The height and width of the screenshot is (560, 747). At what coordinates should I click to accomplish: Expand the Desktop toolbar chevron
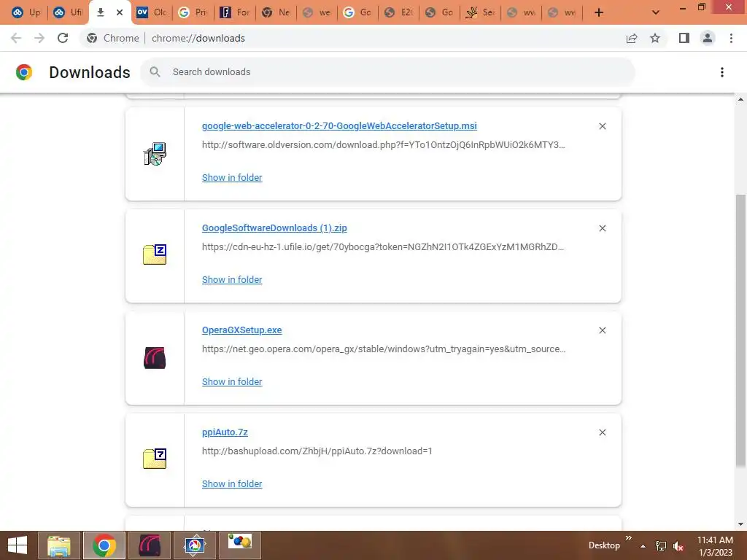click(x=628, y=537)
